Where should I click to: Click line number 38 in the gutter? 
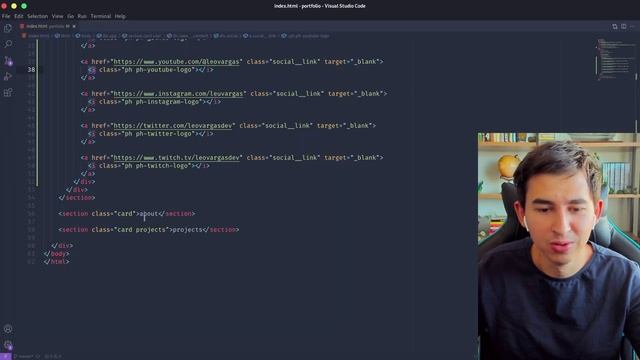click(x=31, y=70)
